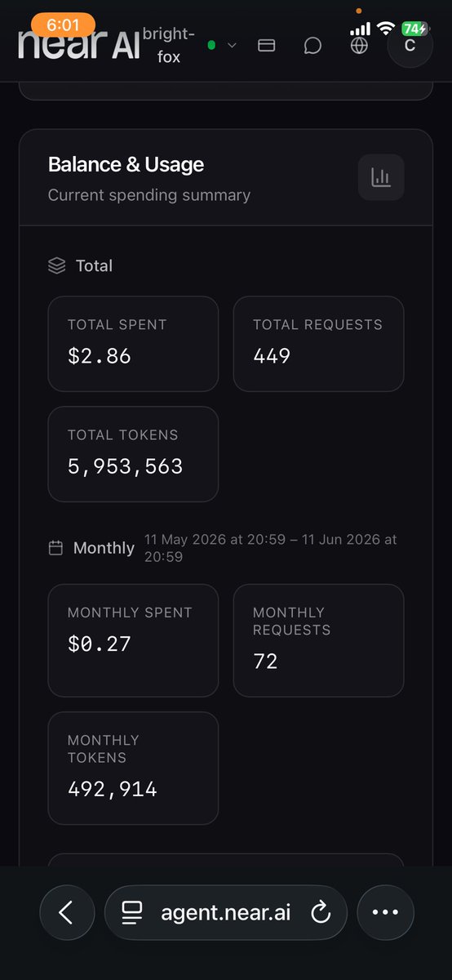Open the chat bubble icon in header
This screenshot has width=452, height=980.
[x=312, y=46]
